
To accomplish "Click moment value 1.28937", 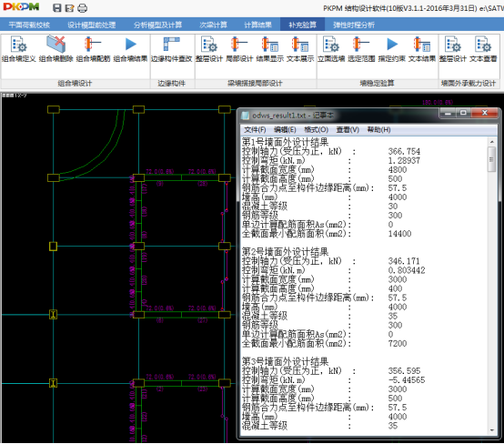I will coord(404,160).
